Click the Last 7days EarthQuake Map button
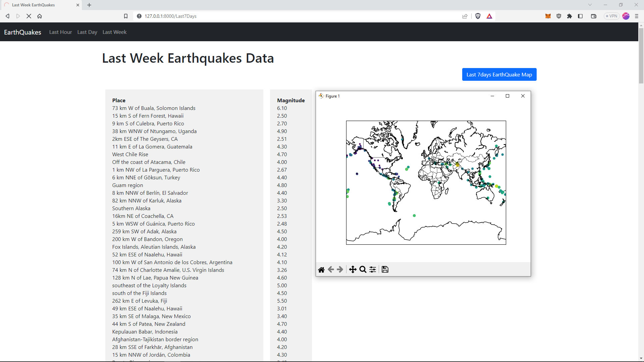Viewport: 644px width, 362px height. [x=499, y=74]
